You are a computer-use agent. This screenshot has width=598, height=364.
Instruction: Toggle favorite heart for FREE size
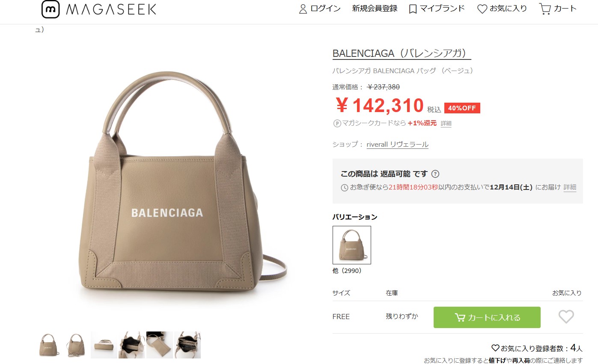[x=566, y=317]
